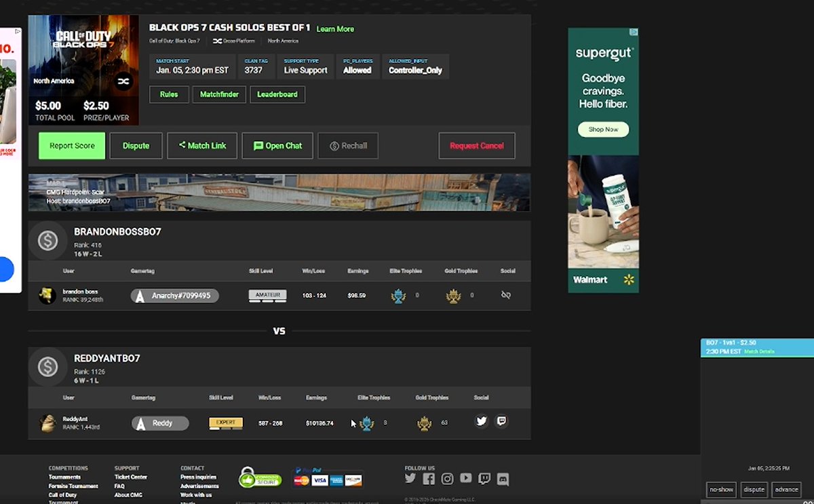The width and height of the screenshot is (814, 504).
Task: Open the footer Twitch icon
Action: point(484,478)
